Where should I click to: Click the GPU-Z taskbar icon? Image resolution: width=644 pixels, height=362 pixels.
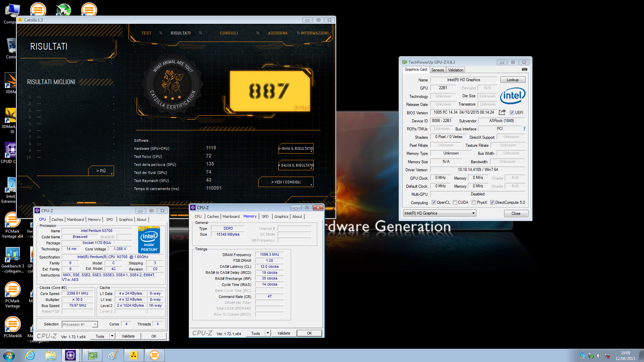click(92, 355)
